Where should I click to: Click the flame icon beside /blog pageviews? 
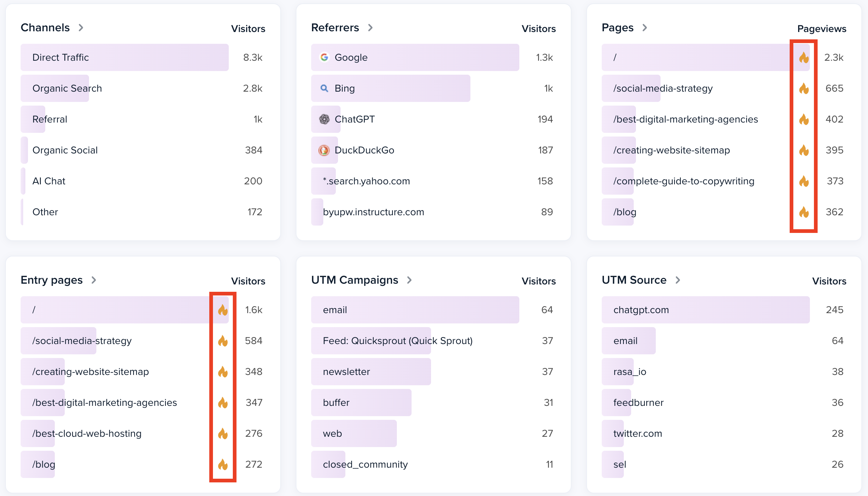click(x=804, y=212)
